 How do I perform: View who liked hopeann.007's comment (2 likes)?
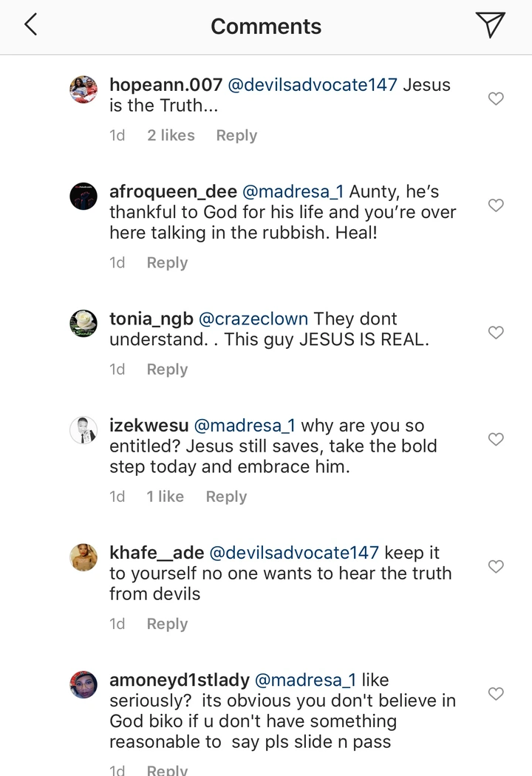[x=171, y=135]
